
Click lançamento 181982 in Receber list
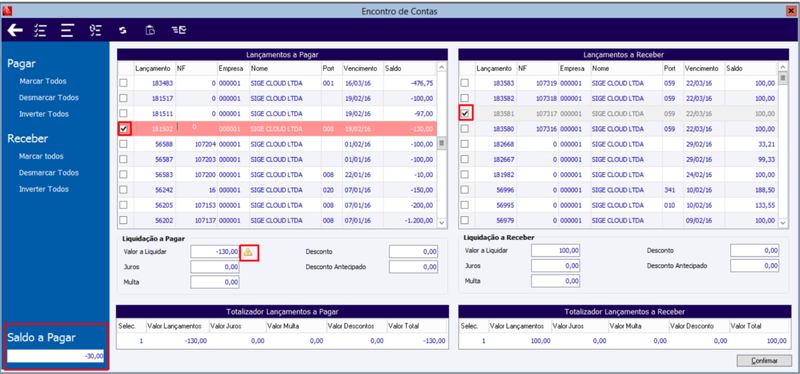[x=504, y=175]
